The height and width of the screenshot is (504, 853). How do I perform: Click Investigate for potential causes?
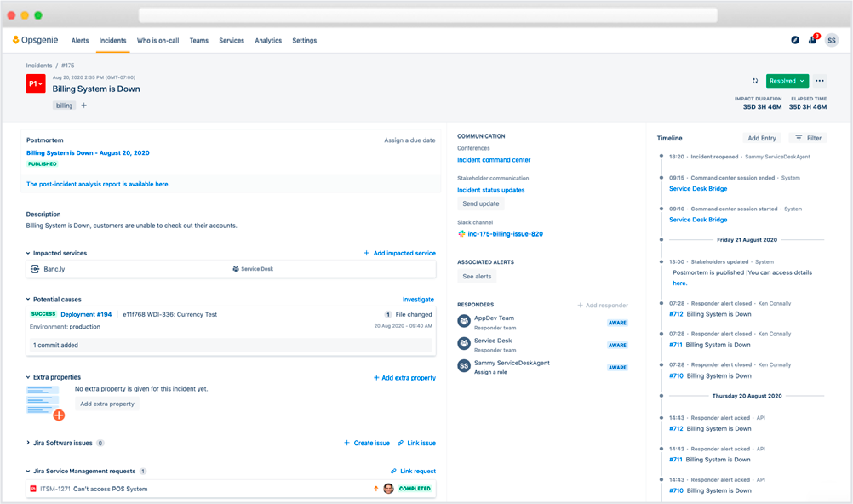(x=418, y=300)
